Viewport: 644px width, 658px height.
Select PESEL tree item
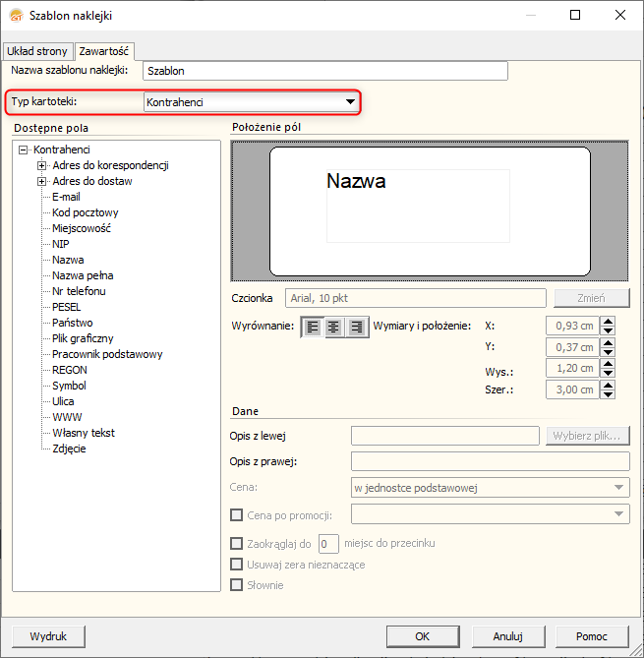(x=66, y=307)
